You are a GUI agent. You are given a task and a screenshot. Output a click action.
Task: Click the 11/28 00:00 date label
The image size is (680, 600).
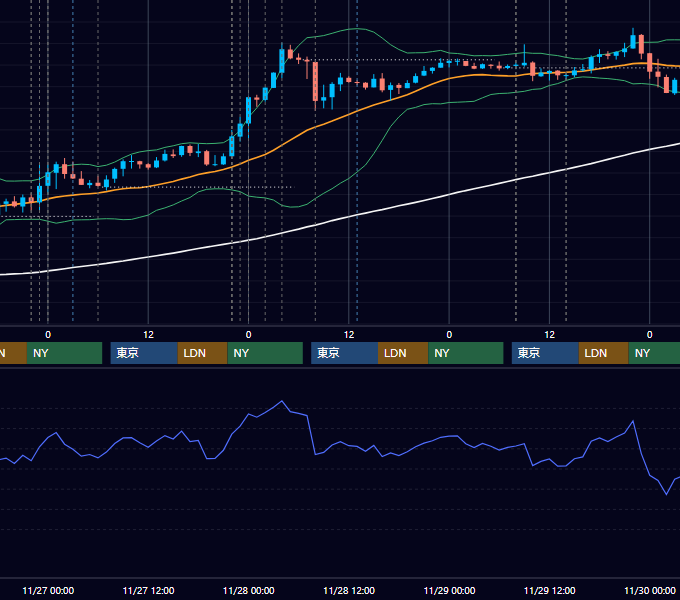click(248, 590)
